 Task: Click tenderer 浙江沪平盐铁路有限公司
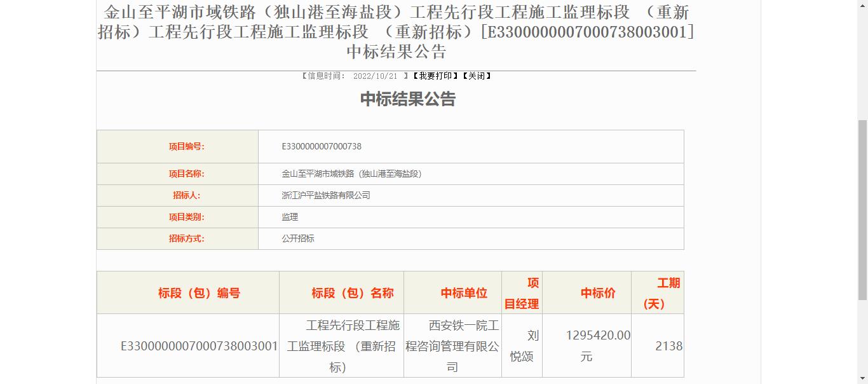pyautogui.click(x=326, y=196)
